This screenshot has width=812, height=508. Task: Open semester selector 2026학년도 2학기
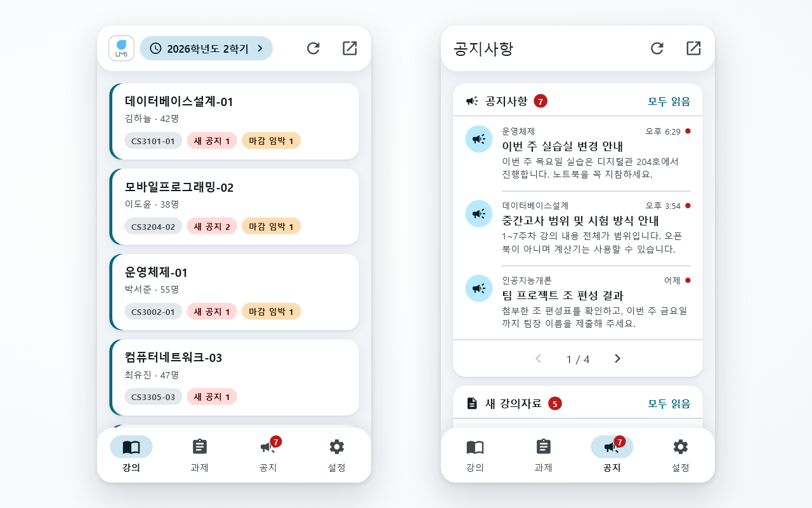pyautogui.click(x=206, y=48)
